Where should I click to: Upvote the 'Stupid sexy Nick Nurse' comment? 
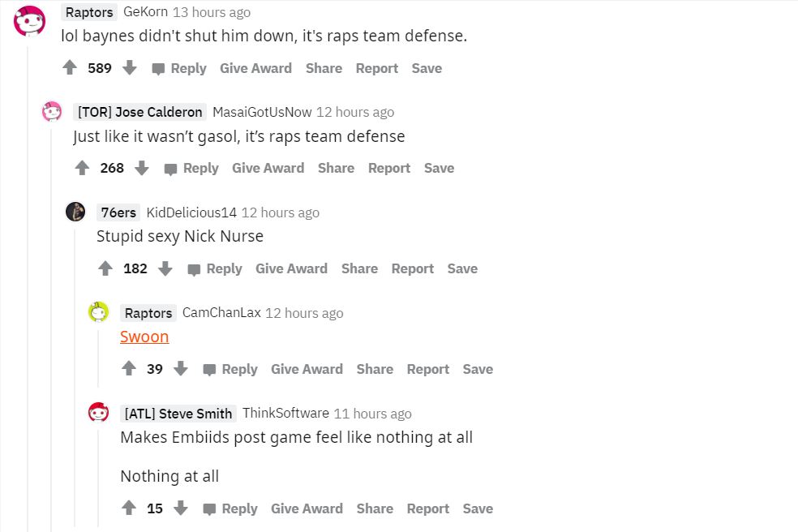(105, 268)
